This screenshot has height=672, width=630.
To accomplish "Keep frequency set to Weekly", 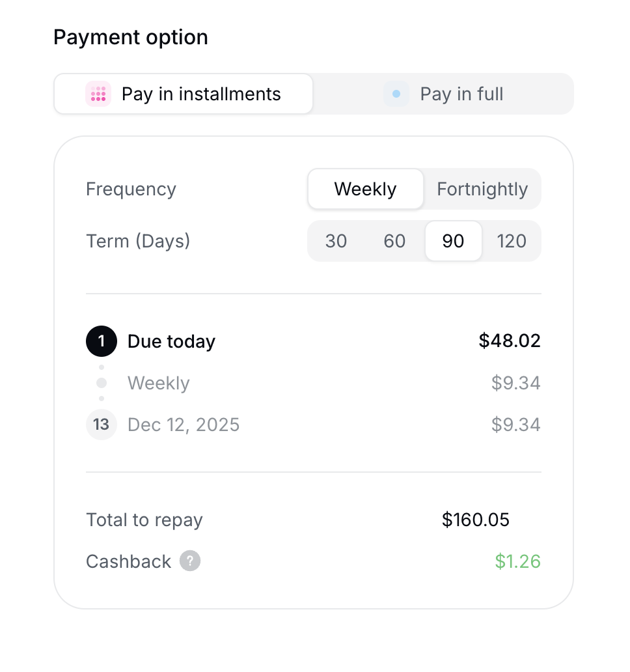I will coord(365,189).
